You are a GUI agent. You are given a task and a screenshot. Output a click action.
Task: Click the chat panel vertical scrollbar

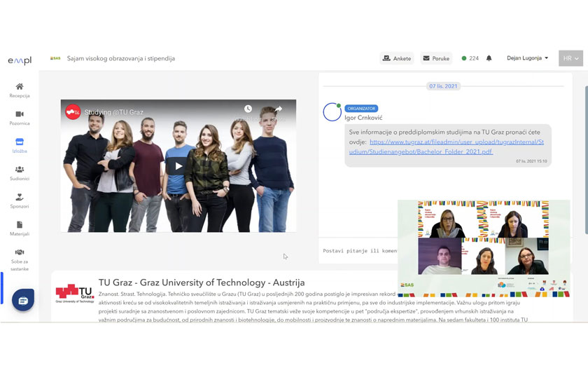pos(586,161)
